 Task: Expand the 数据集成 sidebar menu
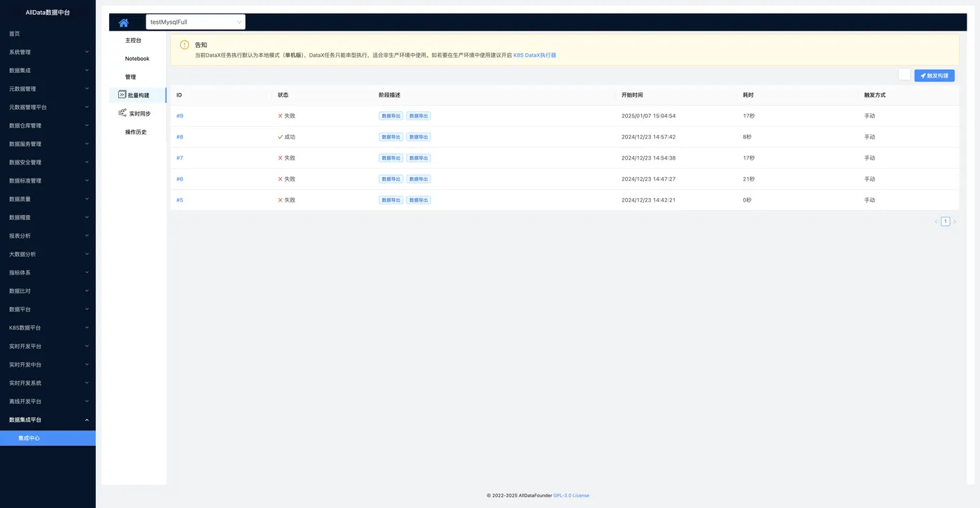click(x=48, y=71)
